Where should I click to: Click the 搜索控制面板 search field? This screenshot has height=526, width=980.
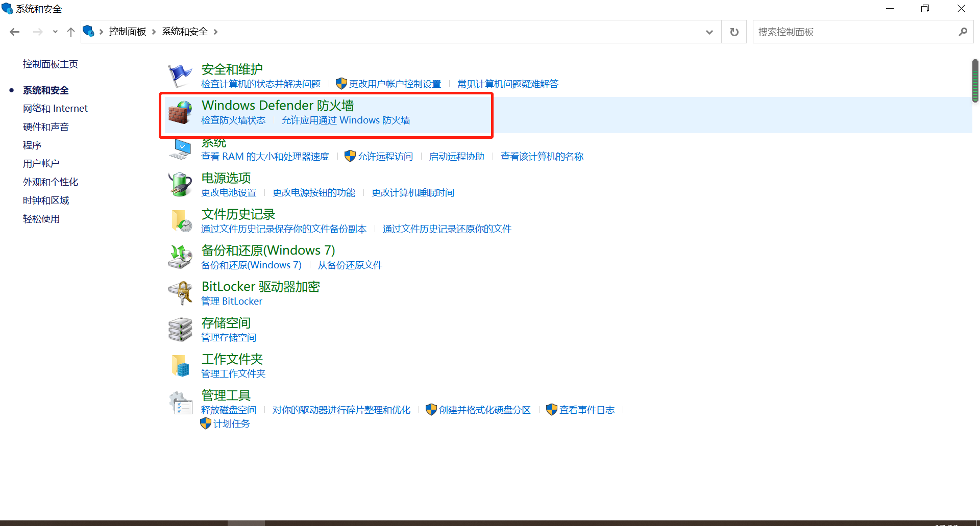(x=855, y=32)
